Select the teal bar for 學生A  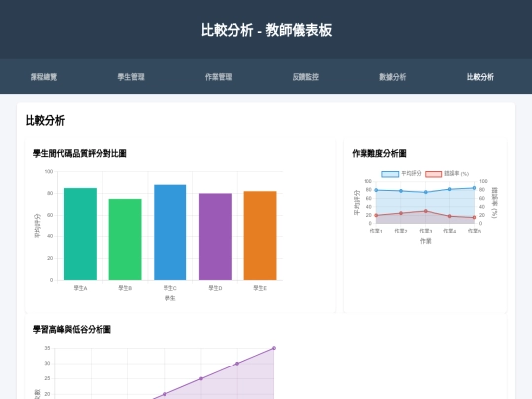point(80,233)
